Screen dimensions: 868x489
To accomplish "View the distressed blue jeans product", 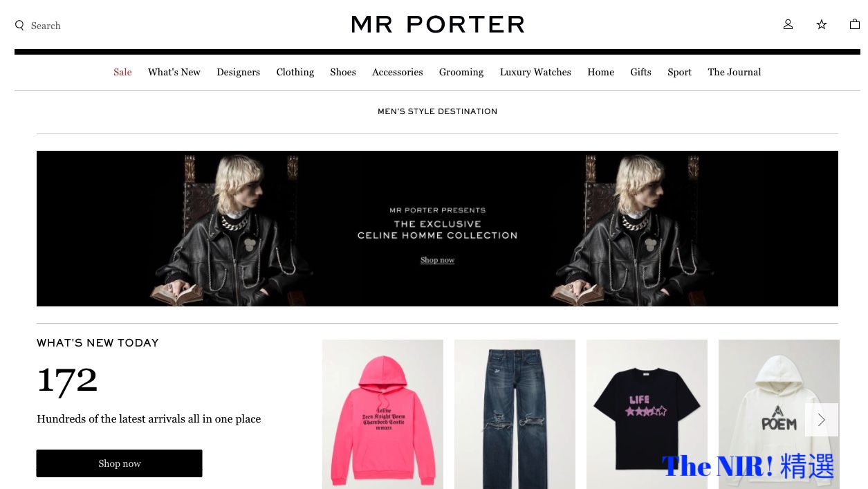I will [515, 414].
